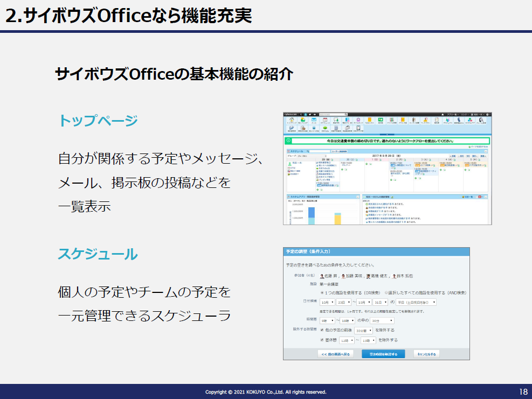
Task: Open the file management icon
Action: pyautogui.click(x=392, y=120)
